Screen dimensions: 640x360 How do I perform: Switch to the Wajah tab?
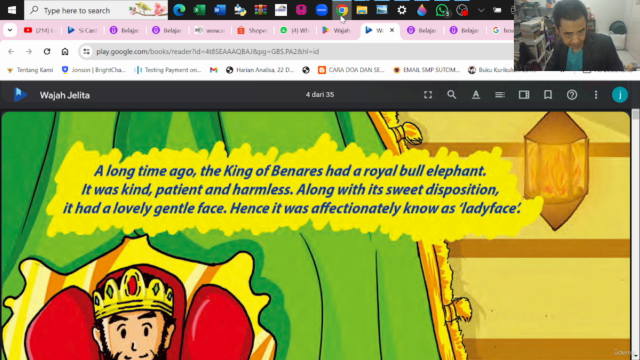337,30
